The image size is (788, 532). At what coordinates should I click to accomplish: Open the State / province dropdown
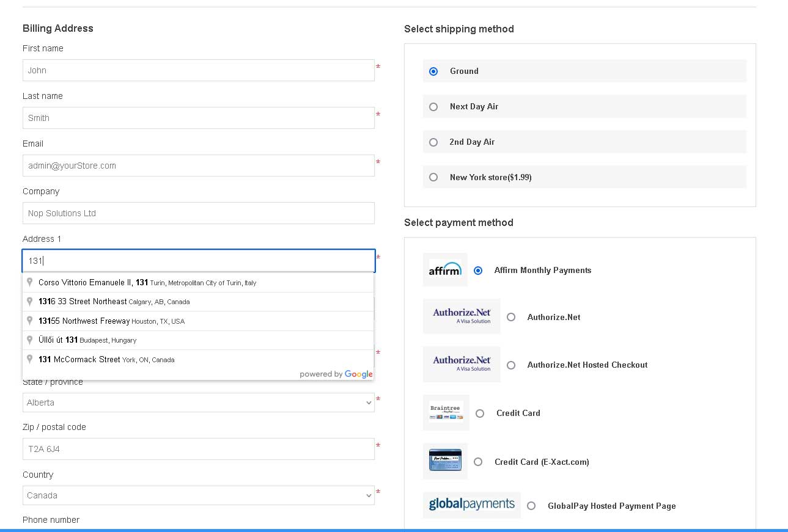(x=199, y=403)
